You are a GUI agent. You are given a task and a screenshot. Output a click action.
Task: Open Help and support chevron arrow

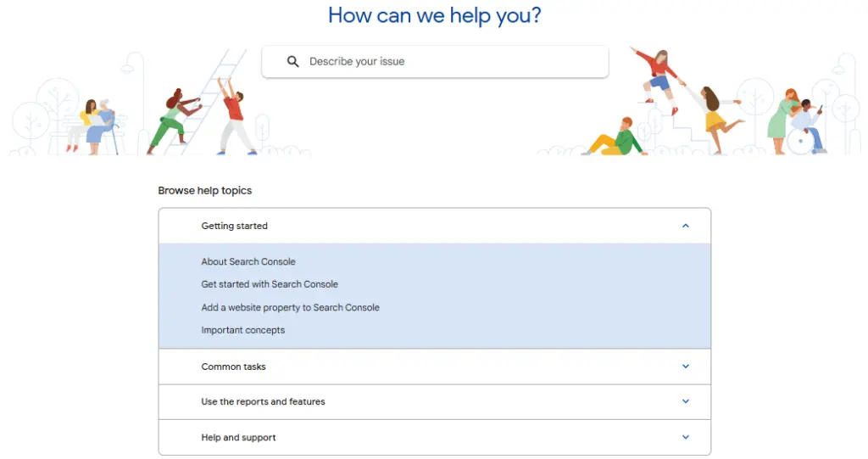point(686,438)
